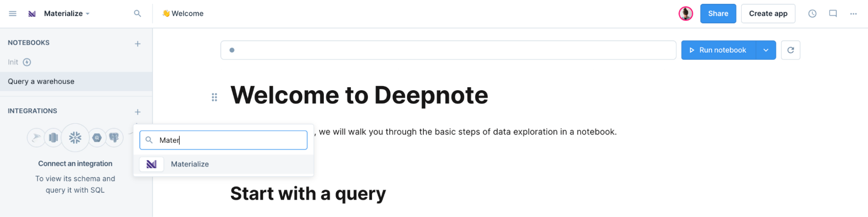Select Materialize from integration search results

tap(223, 164)
